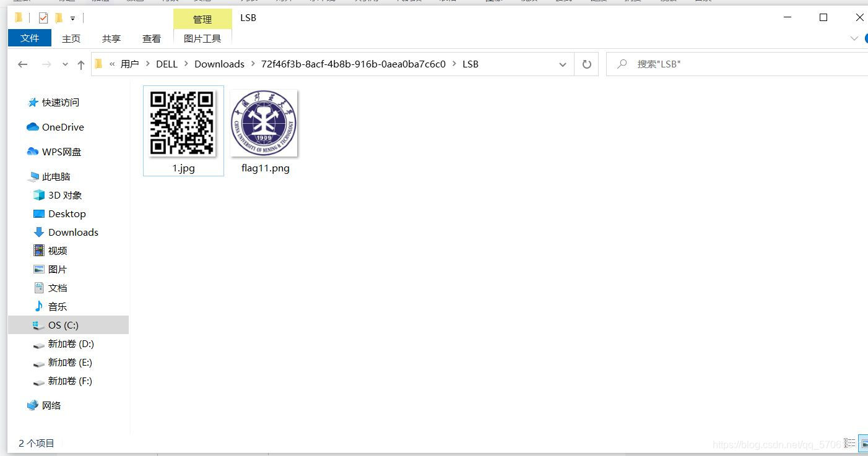The width and height of the screenshot is (868, 456).
Task: Go up one folder level
Action: pos(80,64)
